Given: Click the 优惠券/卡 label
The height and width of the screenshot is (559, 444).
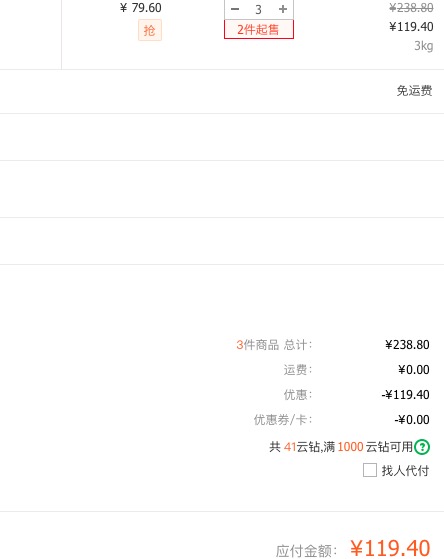Looking at the screenshot, I should [283, 420].
